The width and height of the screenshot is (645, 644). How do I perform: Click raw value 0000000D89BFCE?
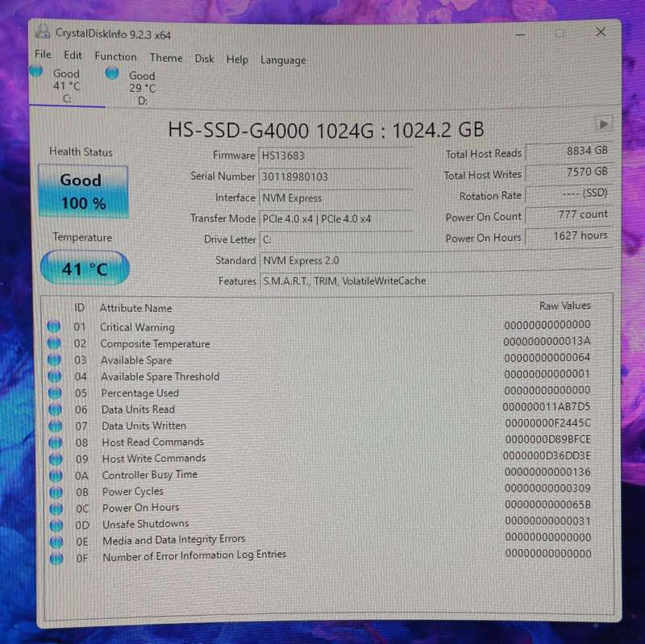[547, 439]
